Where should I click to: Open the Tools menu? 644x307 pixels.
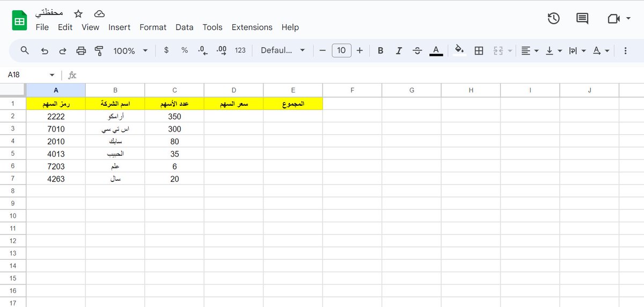point(212,27)
